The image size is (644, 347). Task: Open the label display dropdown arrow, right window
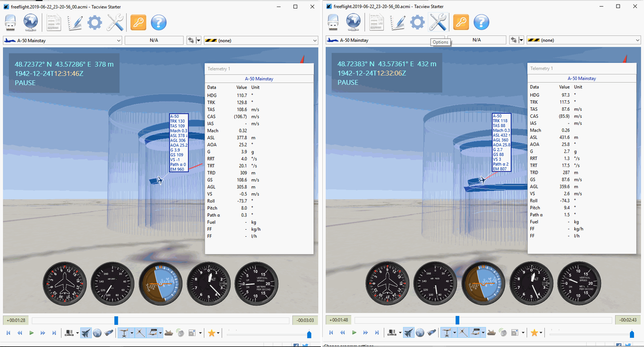pyautogui.click(x=484, y=333)
